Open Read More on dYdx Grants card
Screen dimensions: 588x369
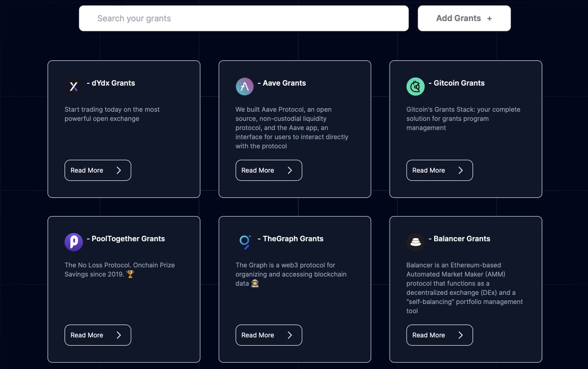pos(98,170)
